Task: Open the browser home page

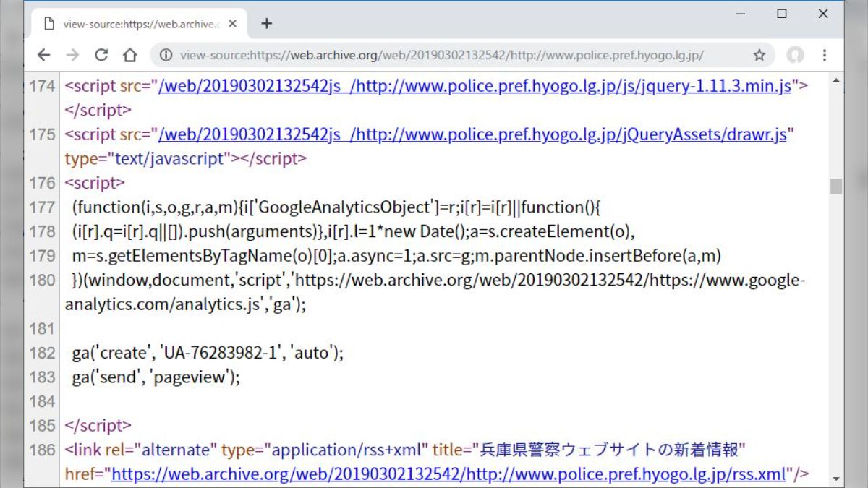Action: click(130, 55)
